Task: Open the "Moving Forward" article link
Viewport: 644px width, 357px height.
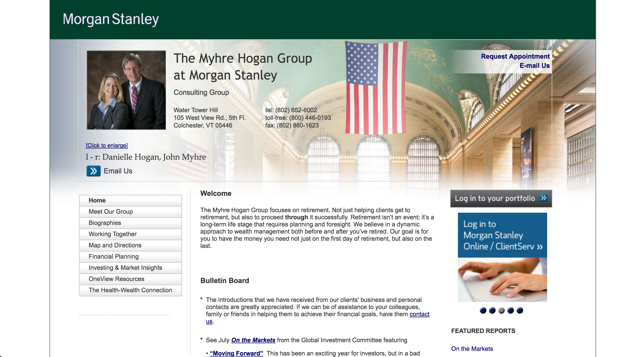Action: (x=236, y=353)
